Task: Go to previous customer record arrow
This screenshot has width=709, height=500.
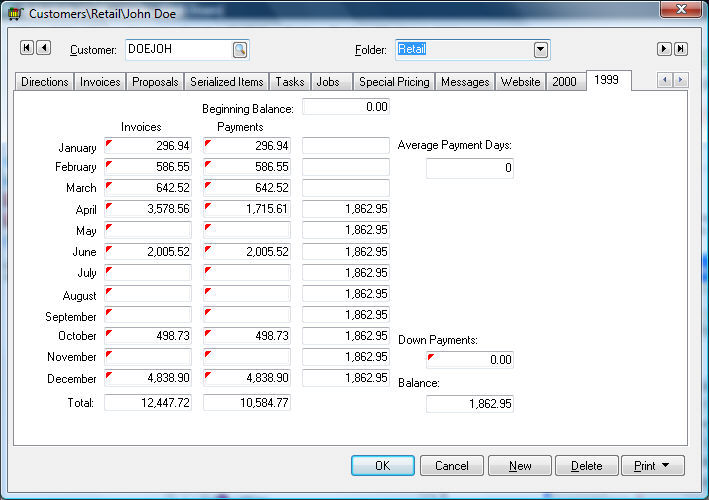Action: click(43, 48)
